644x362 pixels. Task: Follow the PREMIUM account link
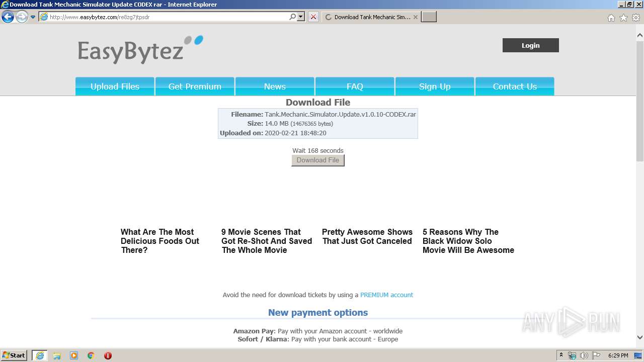[386, 295]
